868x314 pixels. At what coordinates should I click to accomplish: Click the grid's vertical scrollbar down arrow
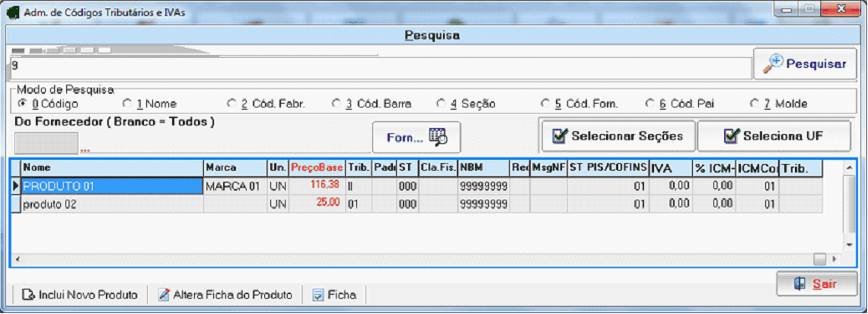[850, 245]
